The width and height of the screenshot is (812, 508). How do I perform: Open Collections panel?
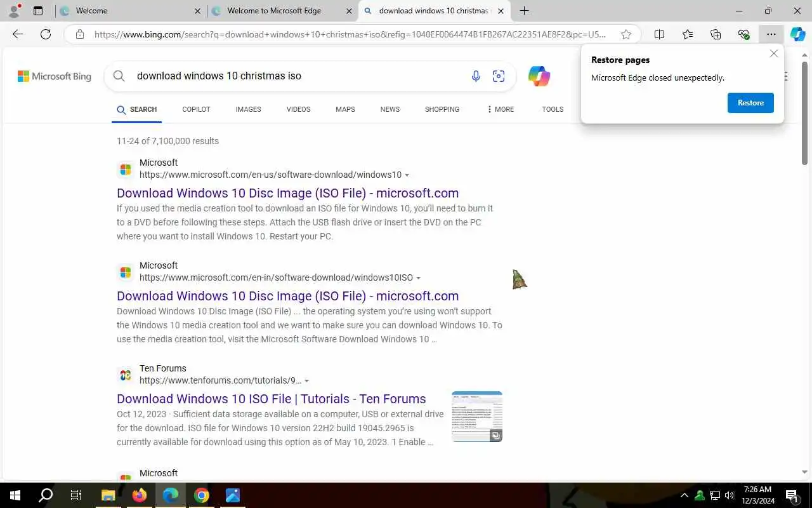[716, 34]
